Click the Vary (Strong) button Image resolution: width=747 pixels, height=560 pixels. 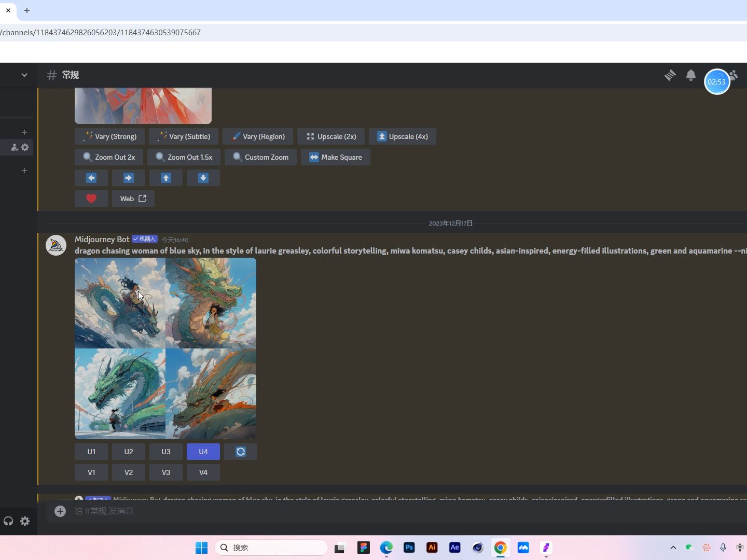109,136
